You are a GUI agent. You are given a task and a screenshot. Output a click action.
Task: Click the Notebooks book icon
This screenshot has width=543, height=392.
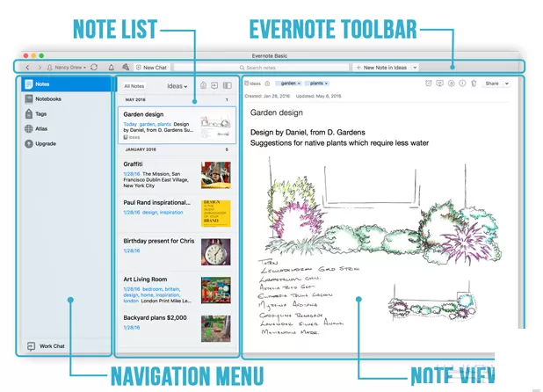click(29, 99)
